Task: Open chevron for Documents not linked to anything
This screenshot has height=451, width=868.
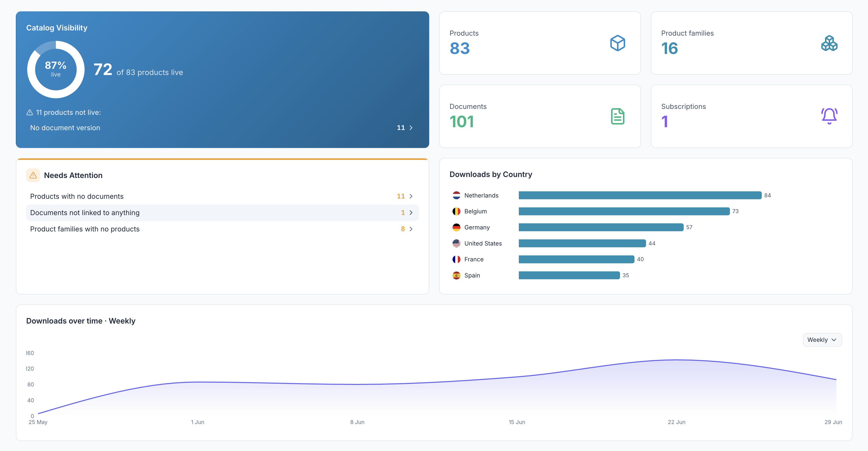Action: click(x=411, y=213)
